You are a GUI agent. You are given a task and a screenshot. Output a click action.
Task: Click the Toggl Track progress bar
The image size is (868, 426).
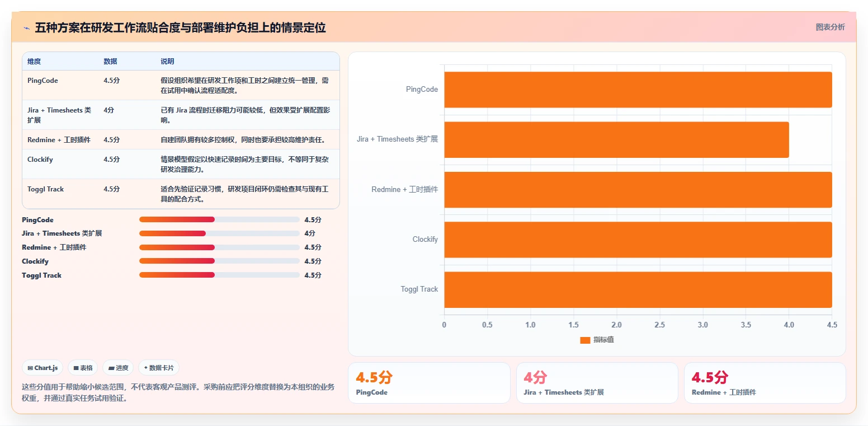(x=219, y=275)
